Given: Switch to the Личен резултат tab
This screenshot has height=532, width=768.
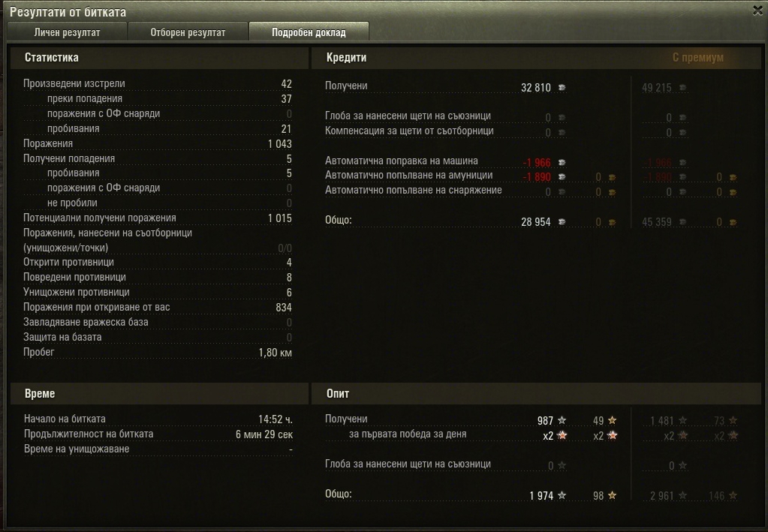Looking at the screenshot, I should tap(67, 32).
